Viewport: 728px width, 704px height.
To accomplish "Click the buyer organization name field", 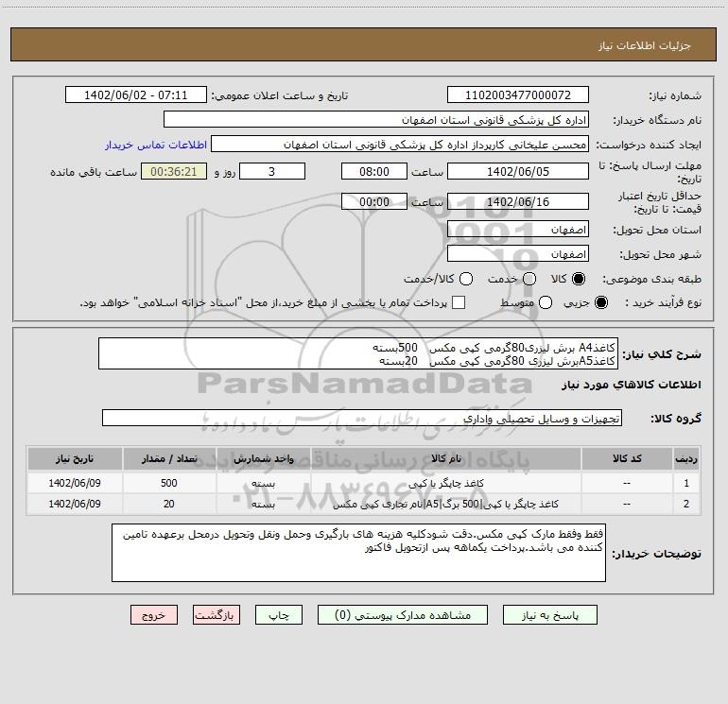I will pyautogui.click(x=376, y=120).
